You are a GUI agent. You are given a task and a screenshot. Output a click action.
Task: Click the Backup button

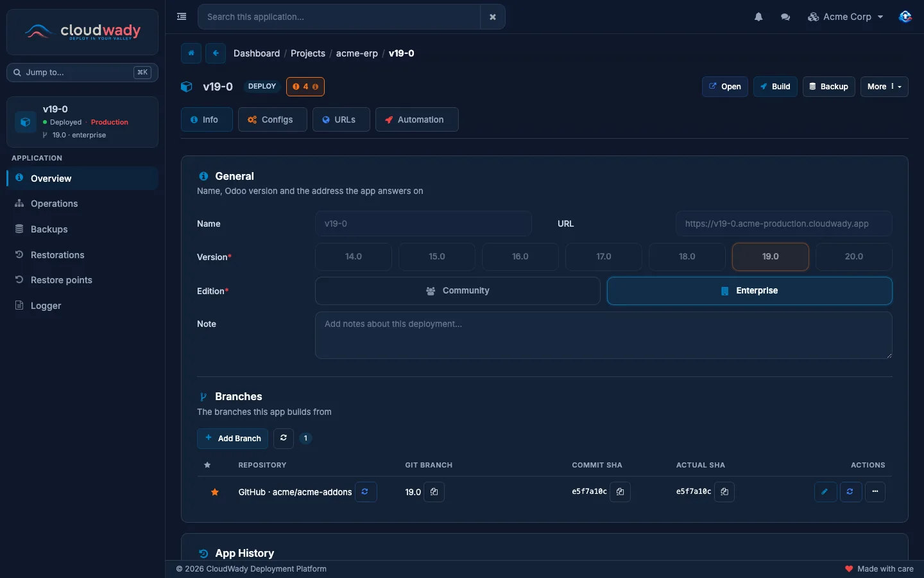pyautogui.click(x=828, y=87)
